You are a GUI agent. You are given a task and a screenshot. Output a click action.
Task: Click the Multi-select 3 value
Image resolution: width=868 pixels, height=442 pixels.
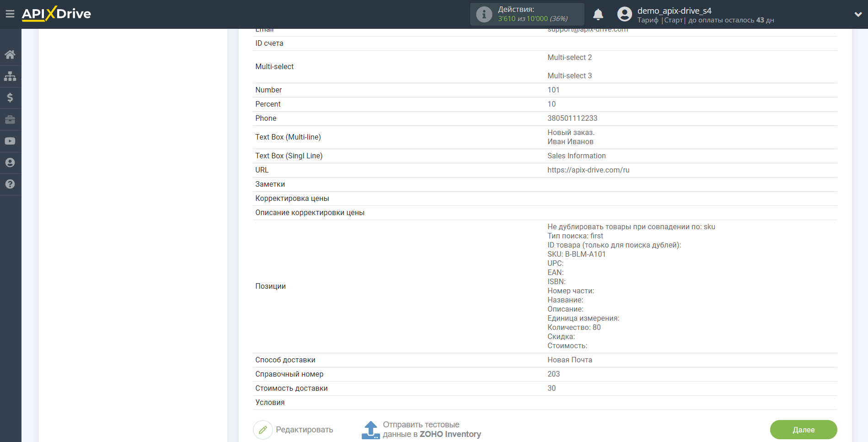[569, 75]
